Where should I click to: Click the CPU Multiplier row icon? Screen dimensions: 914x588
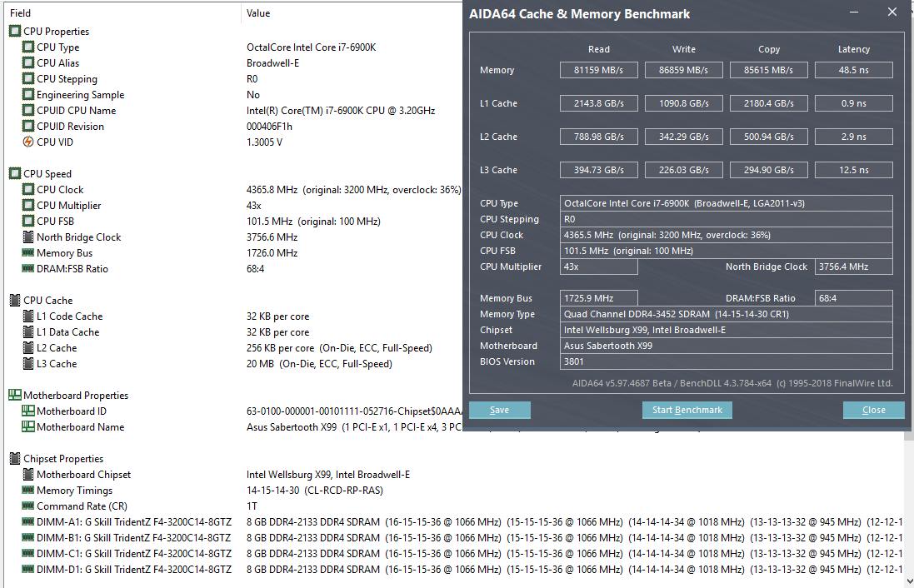click(x=28, y=205)
